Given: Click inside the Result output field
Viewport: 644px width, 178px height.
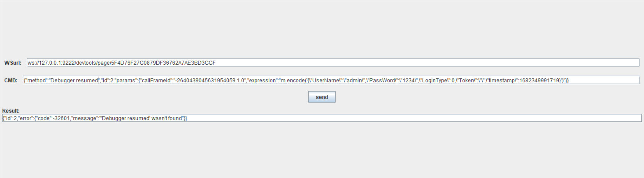Looking at the screenshot, I should coord(322,118).
